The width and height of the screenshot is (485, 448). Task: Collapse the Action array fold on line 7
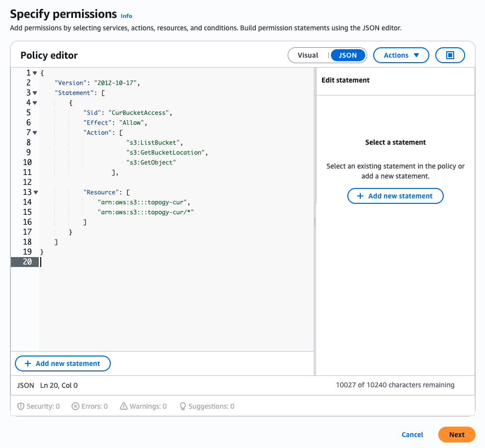point(35,133)
